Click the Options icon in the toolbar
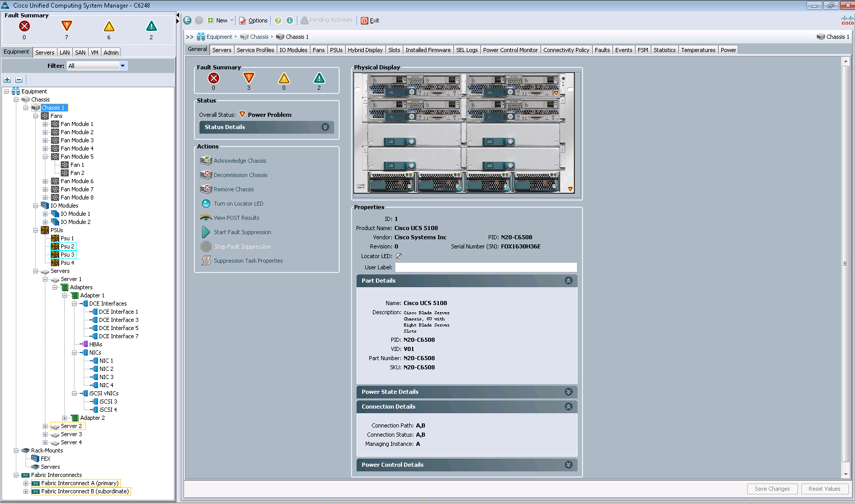Screen dimensions: 855x504 pos(242,20)
